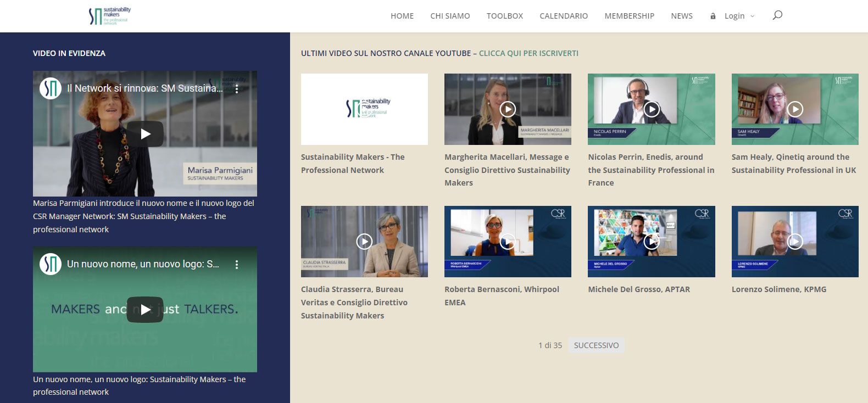This screenshot has width=868, height=403.
Task: Play the Claudia Strasserra video thumbnail
Action: pyautogui.click(x=364, y=242)
